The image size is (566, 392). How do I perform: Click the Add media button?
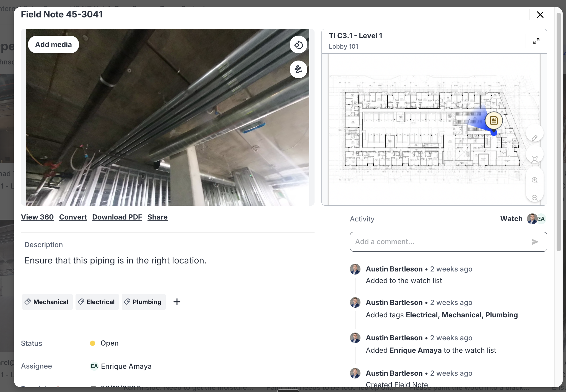(x=53, y=45)
